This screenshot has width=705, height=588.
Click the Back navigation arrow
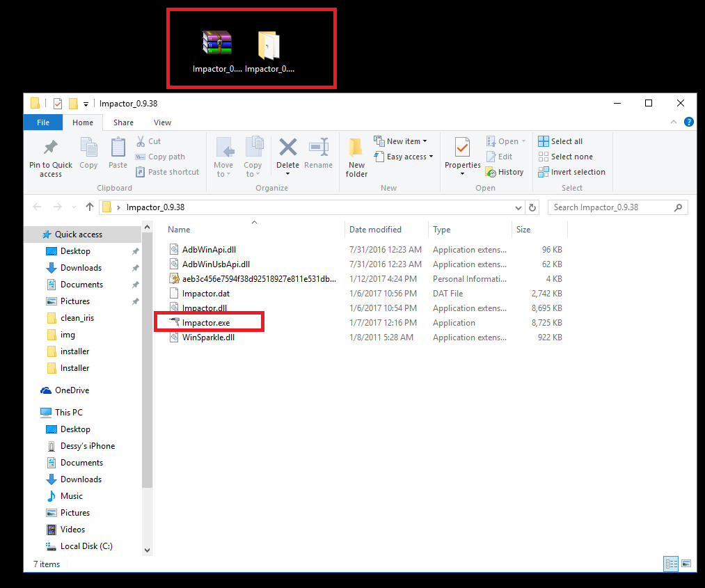[x=37, y=207]
